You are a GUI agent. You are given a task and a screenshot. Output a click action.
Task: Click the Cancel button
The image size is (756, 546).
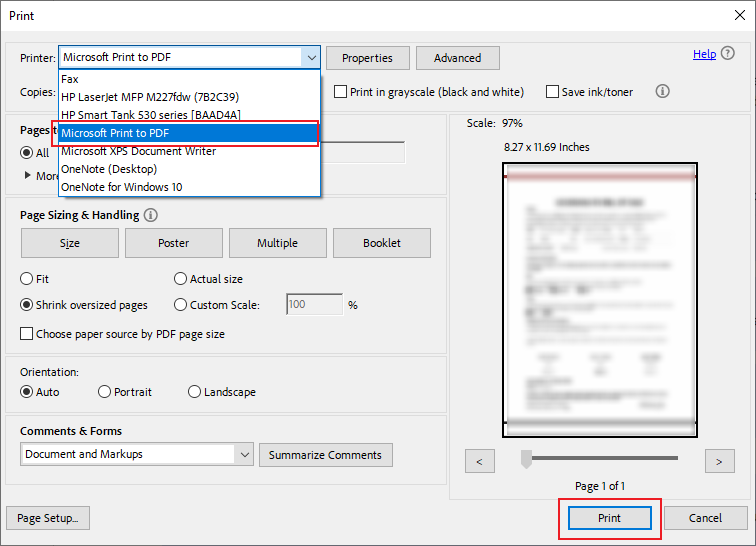(705, 518)
